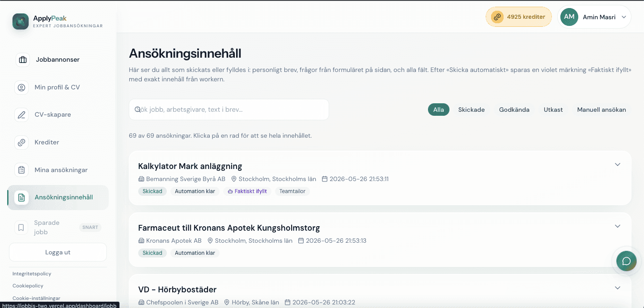644x308 pixels.
Task: Expand the Kalkylator Mark anläggning card
Action: coord(618,165)
